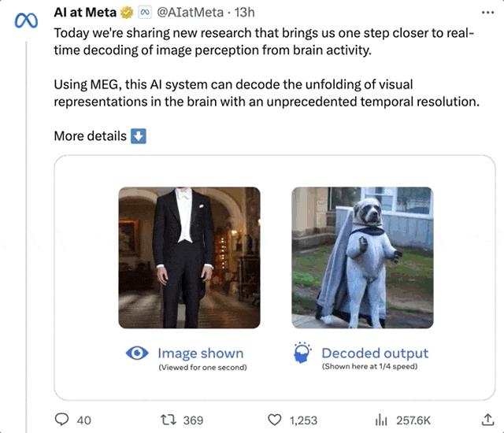Click the Meta logo profile avatar

pos(26,21)
